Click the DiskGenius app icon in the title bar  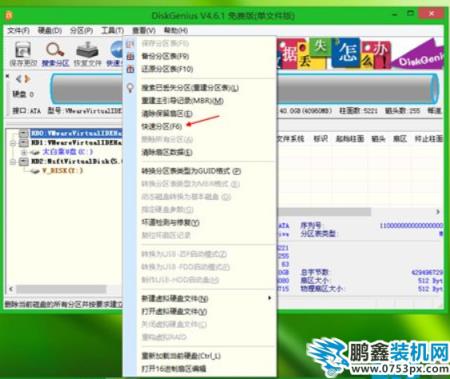click(x=9, y=15)
